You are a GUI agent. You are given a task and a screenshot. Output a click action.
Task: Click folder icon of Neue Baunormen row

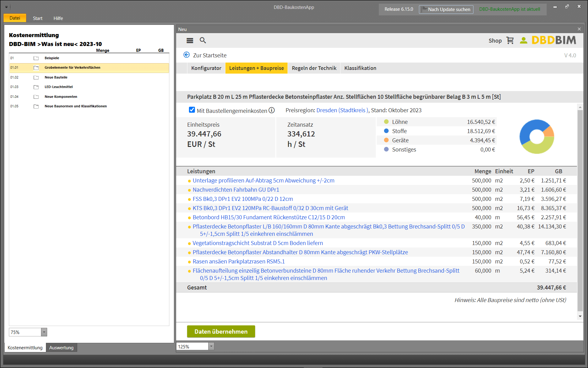coord(36,106)
